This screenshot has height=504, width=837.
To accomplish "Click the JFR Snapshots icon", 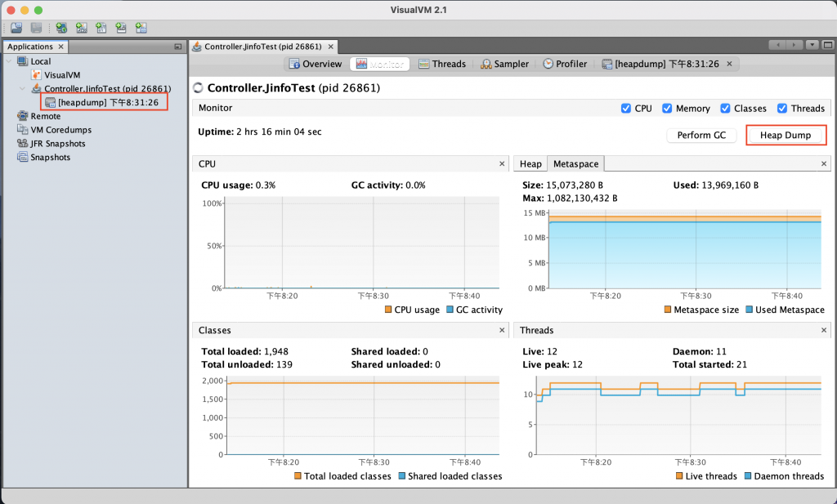I will 22,144.
